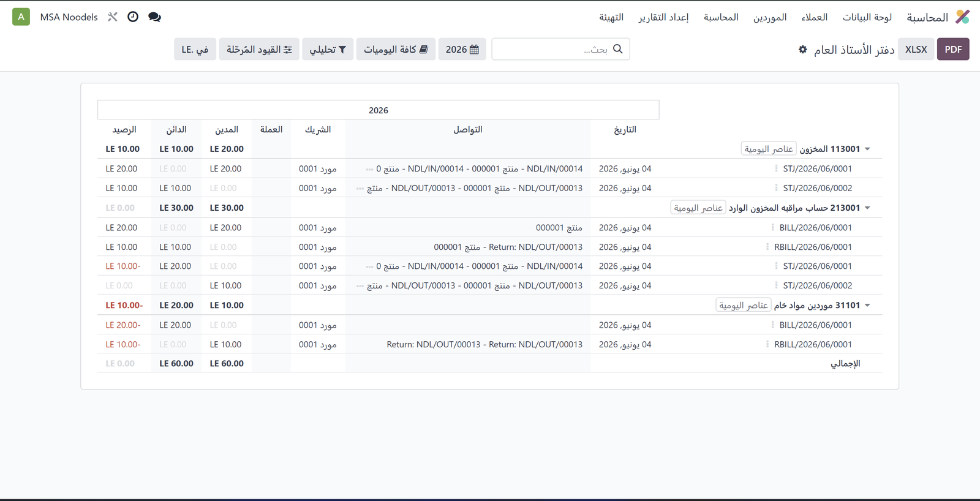Viewport: 980px width, 501px height.
Task: Expand ellipsis in NDL/IN/00014 row under 213001
Action: (x=369, y=266)
